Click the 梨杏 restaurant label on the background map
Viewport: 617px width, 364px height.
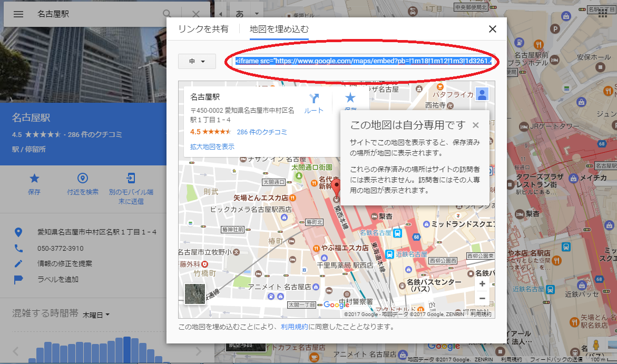(532, 214)
